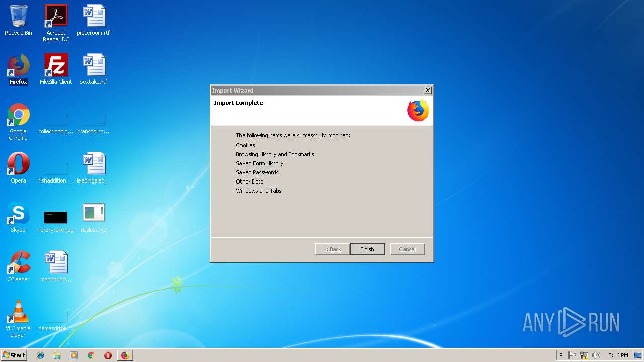The image size is (644, 362).
Task: Click the 'Import Complete' heading
Action: pos(238,103)
